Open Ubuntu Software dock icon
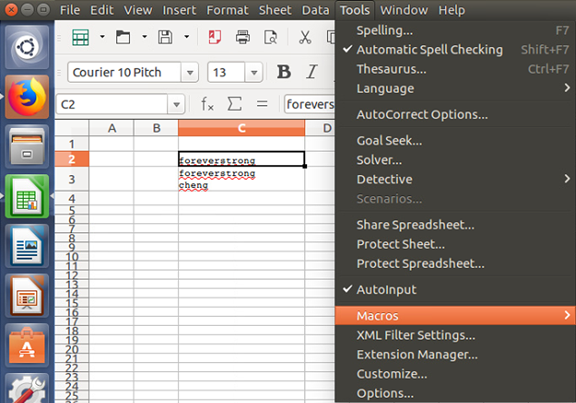 (27, 345)
